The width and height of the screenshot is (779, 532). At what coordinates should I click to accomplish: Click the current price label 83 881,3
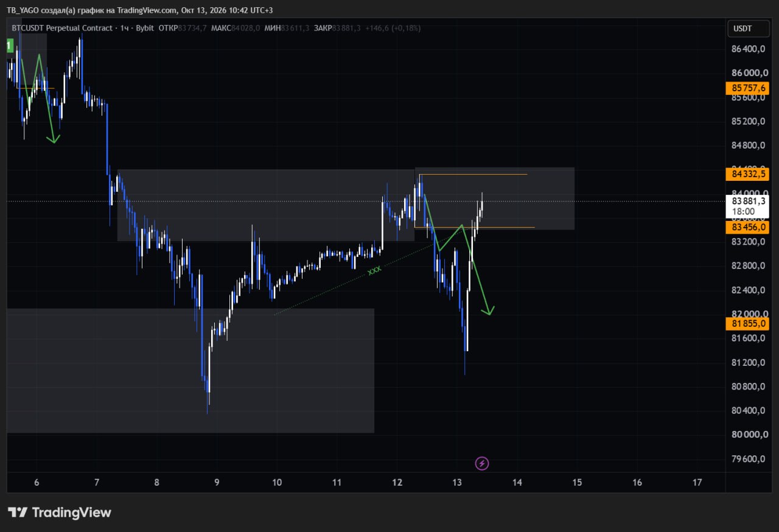748,201
